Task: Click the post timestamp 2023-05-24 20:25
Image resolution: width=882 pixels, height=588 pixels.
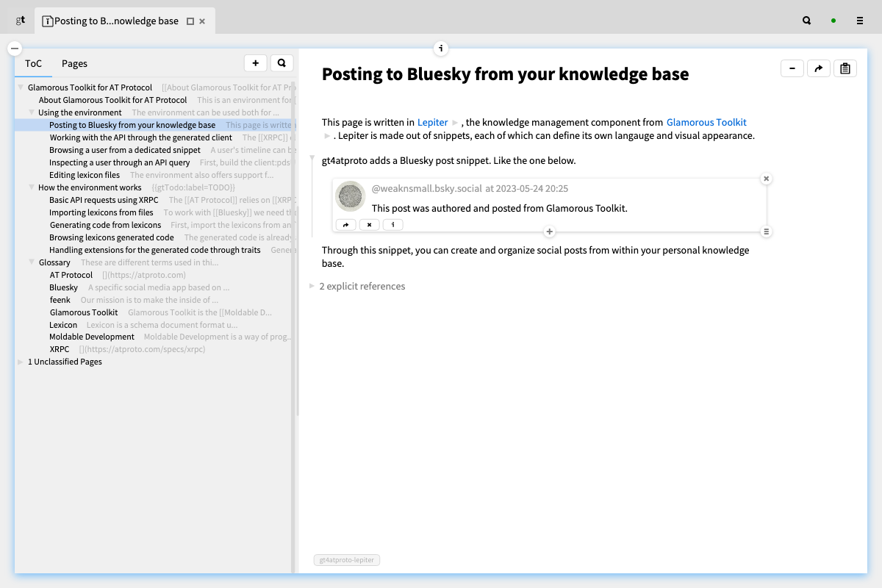Action: [x=533, y=189]
